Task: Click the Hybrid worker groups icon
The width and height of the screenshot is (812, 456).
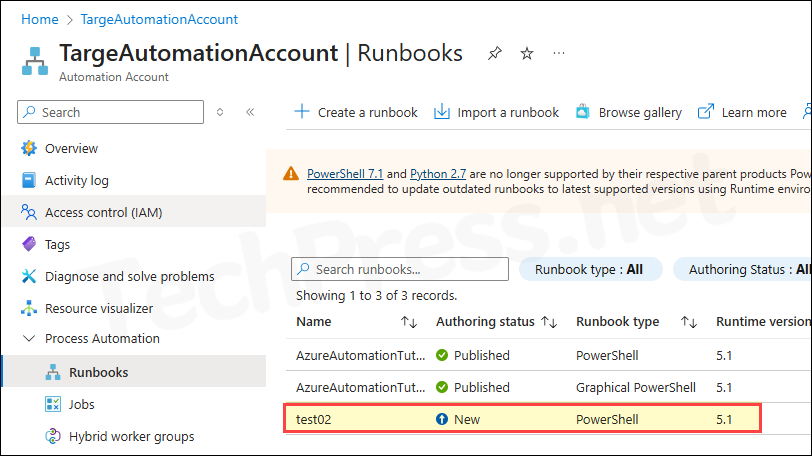Action: coord(53,436)
